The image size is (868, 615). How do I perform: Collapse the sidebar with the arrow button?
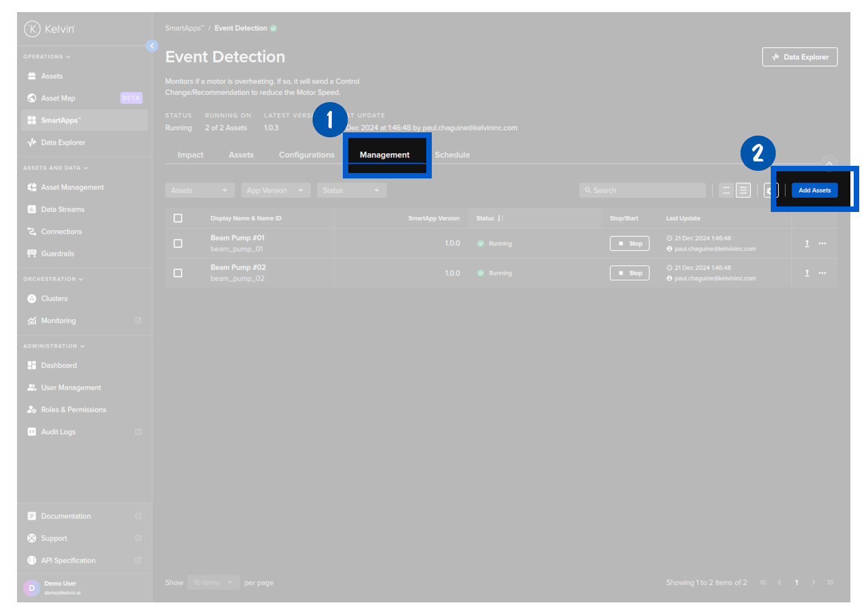[152, 46]
